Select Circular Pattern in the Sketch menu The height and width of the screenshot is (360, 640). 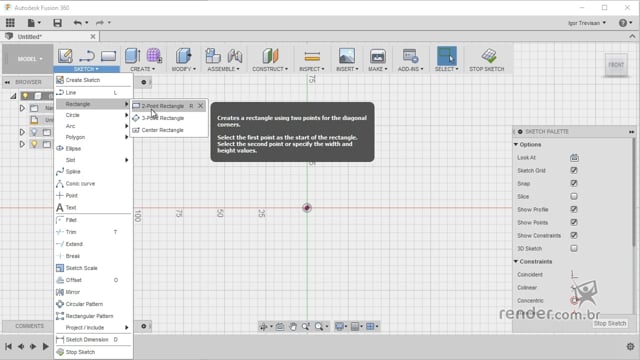tap(93, 304)
